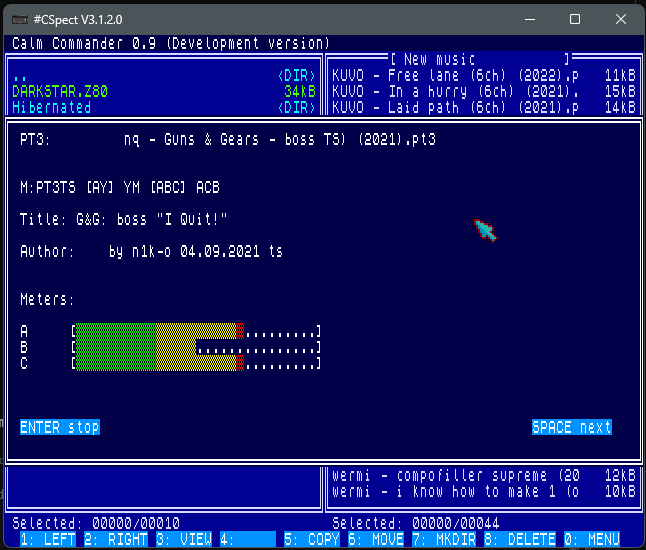
Task: Click right panel 'Selected: 00000/00044' status
Action: [416, 523]
